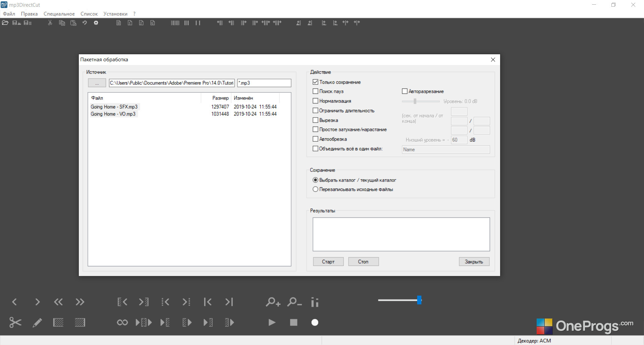Click the open file folder icon

[x=5, y=23]
